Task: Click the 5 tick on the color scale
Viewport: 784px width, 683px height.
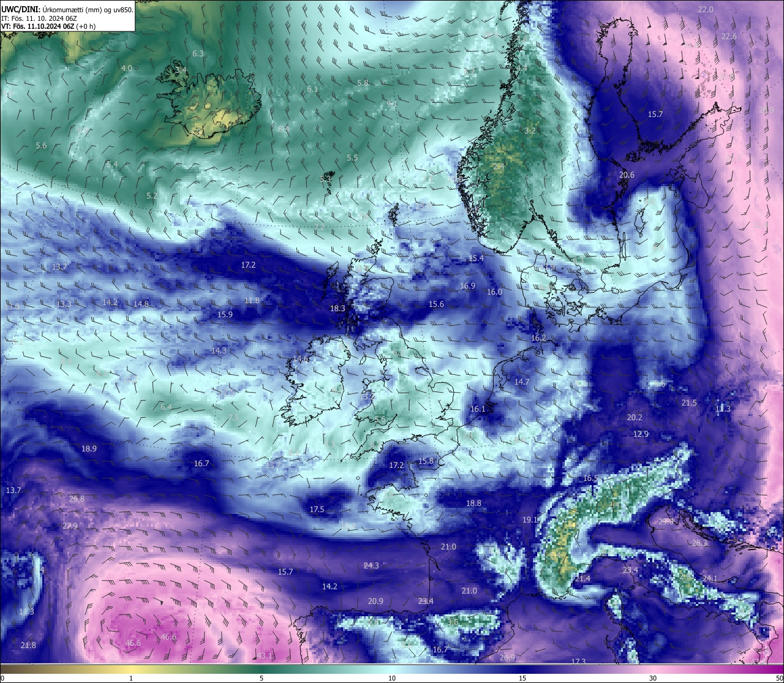Action: point(262,678)
